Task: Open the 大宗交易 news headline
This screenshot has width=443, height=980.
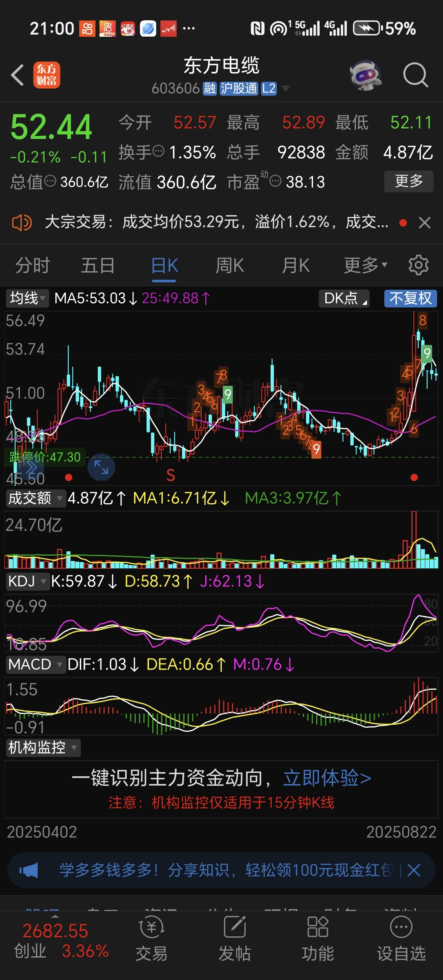Action: pos(217,222)
